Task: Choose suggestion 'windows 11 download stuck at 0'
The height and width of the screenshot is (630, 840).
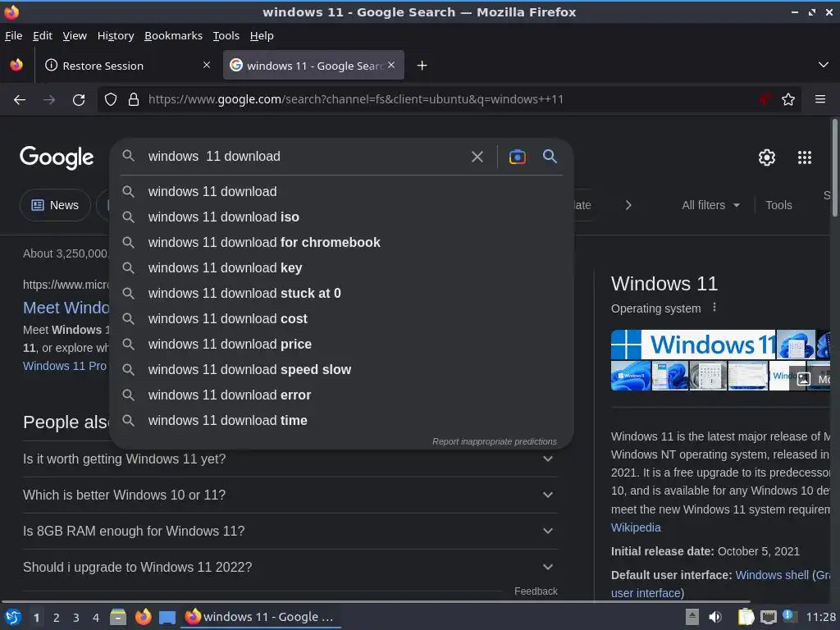Action: (x=342, y=293)
